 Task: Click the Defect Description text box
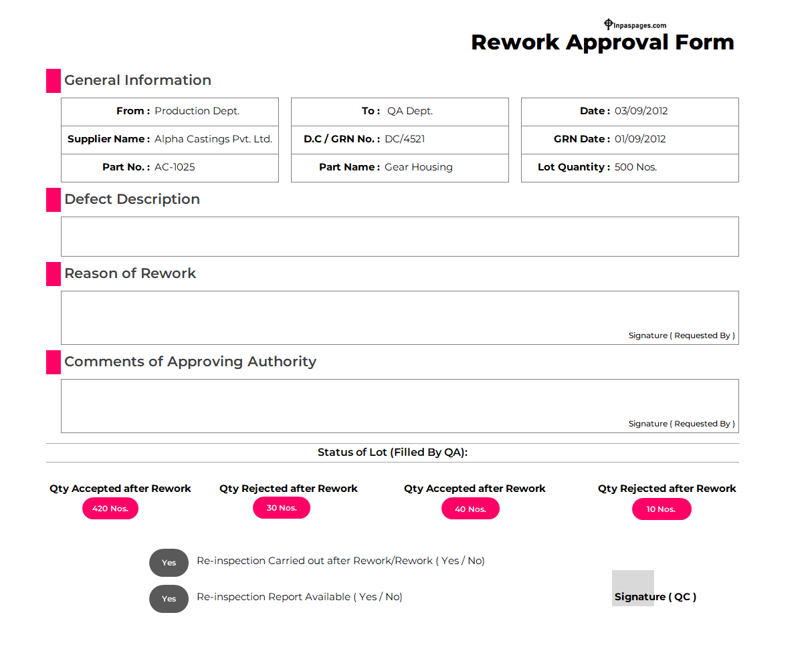pyautogui.click(x=399, y=237)
